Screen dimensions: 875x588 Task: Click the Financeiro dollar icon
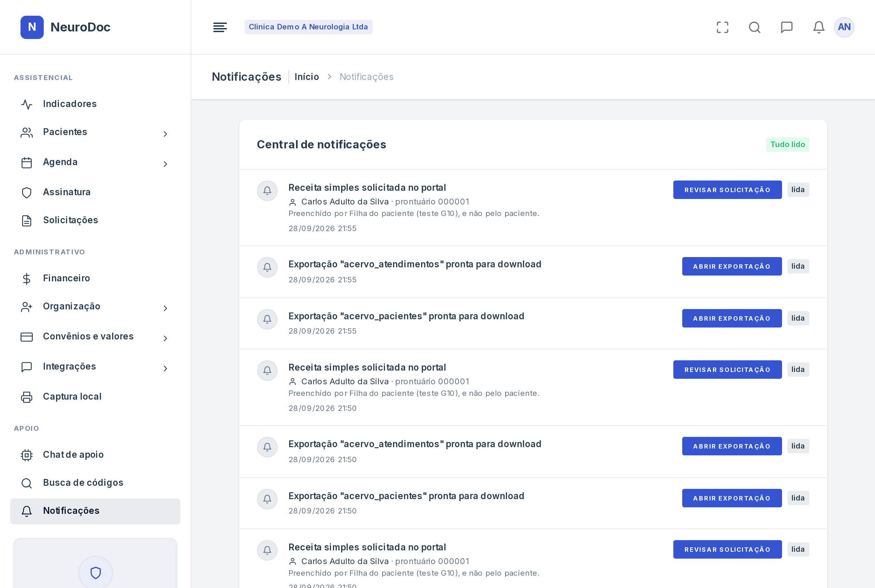[x=27, y=279]
